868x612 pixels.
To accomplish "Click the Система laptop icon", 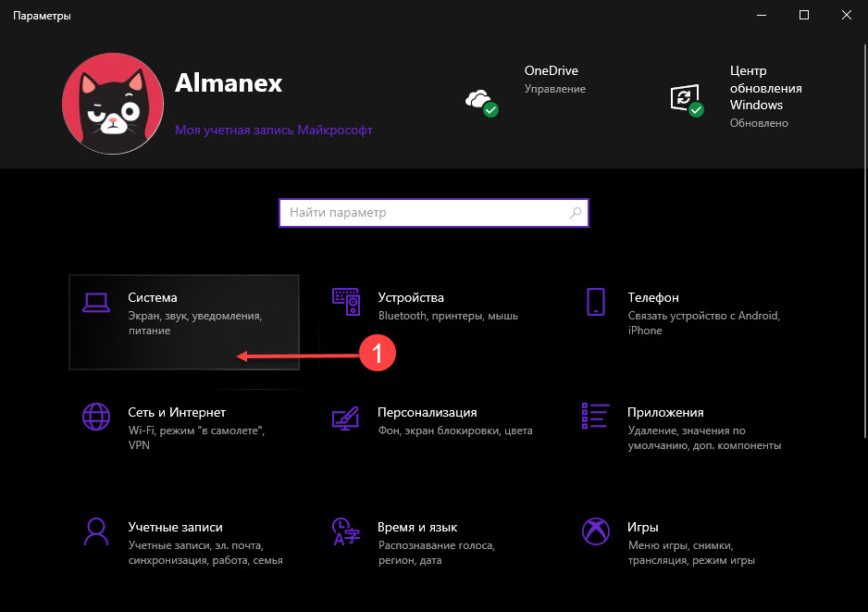I will [x=95, y=303].
